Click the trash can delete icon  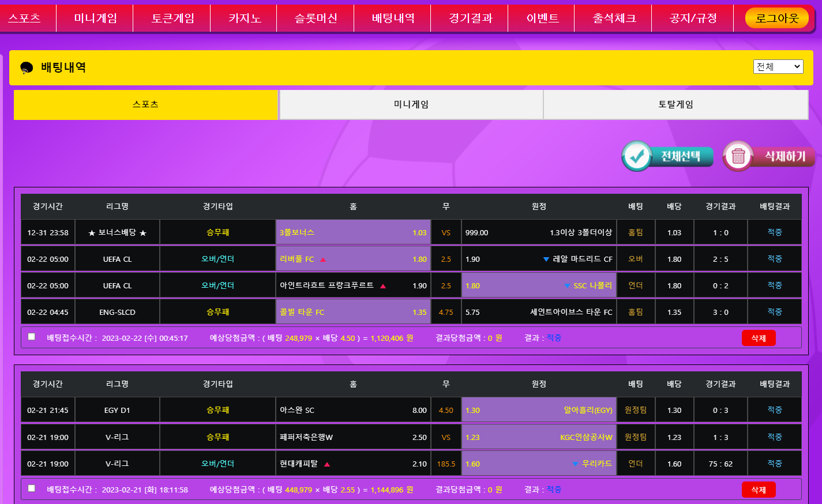738,156
